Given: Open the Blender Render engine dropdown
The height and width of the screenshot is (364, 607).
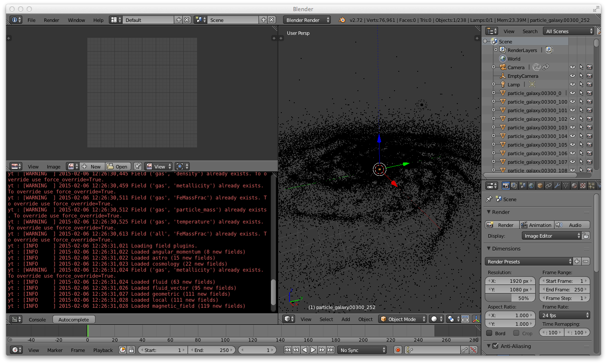Looking at the screenshot, I should (307, 20).
